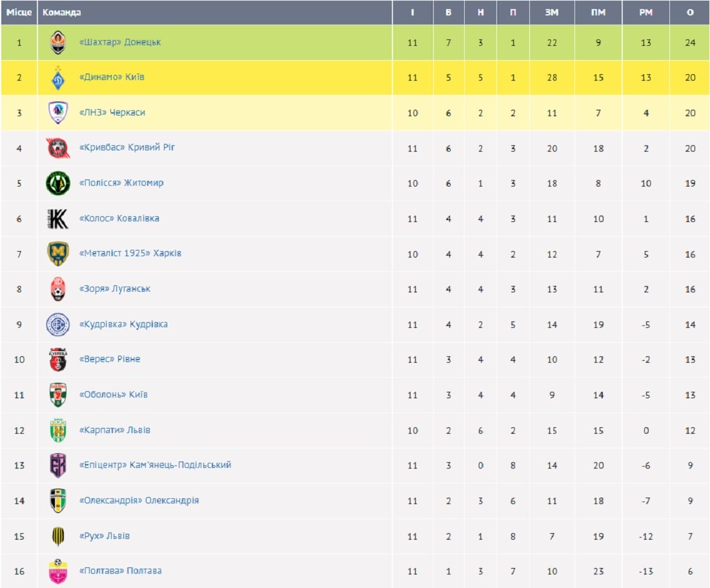This screenshot has height=588, width=710.
Task: Click the Rukh Lviv striped logo
Action: click(x=58, y=536)
